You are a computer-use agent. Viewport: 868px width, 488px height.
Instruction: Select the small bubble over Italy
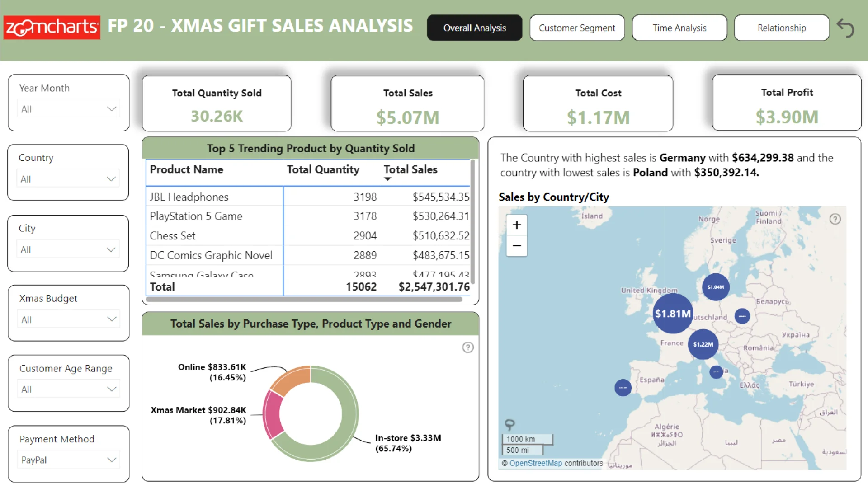tap(716, 372)
